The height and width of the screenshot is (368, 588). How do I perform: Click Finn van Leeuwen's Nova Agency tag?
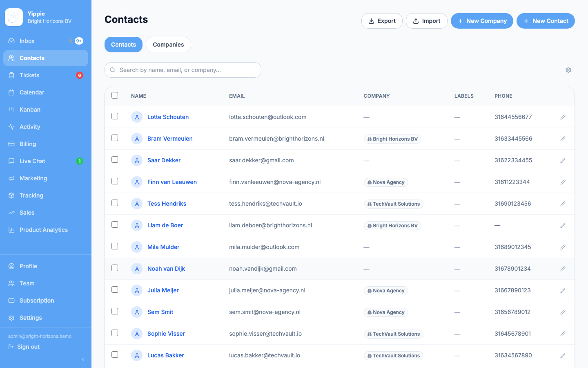(386, 182)
